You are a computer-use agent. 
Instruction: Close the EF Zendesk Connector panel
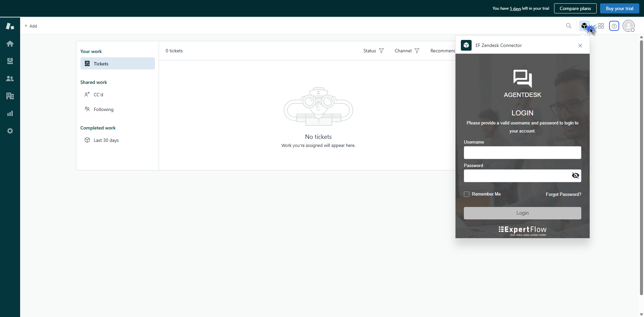[x=580, y=46]
